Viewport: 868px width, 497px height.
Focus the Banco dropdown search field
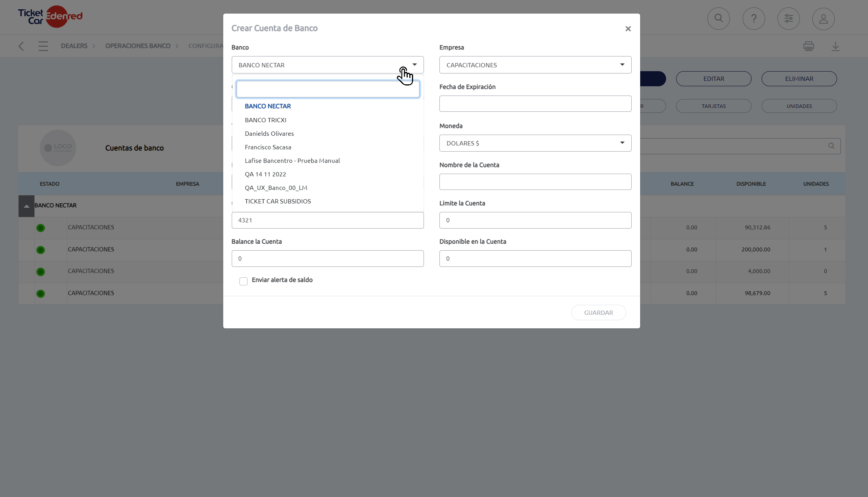[328, 89]
